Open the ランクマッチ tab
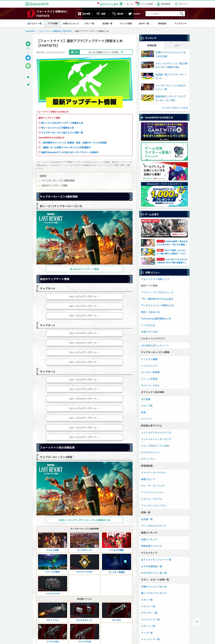This screenshot has height=644, width=215. pos(181,24)
